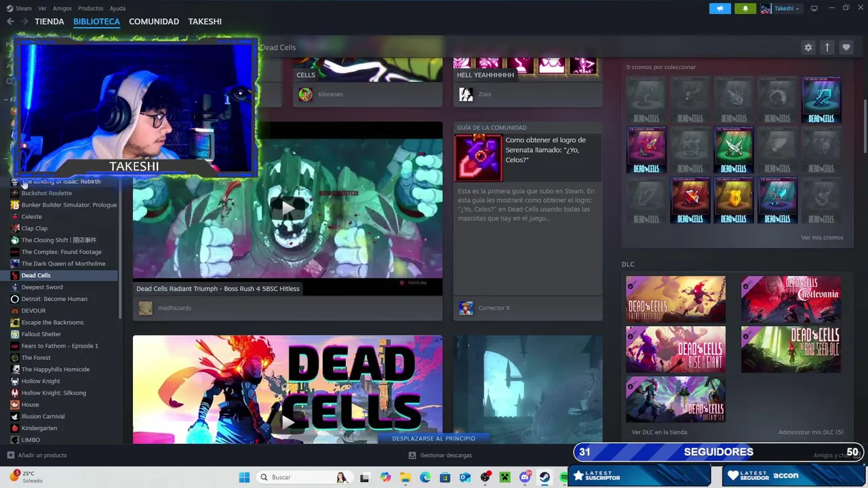Click the DESPLAZARSE AL PRINCIPIO button
Image resolution: width=868 pixels, height=488 pixels.
point(433,439)
